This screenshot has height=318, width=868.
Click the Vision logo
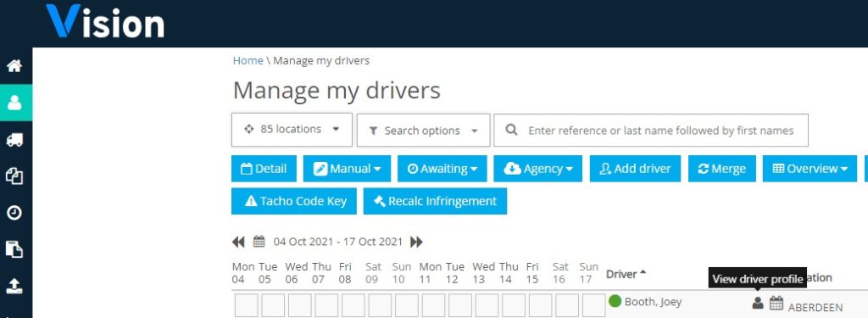[x=105, y=21]
